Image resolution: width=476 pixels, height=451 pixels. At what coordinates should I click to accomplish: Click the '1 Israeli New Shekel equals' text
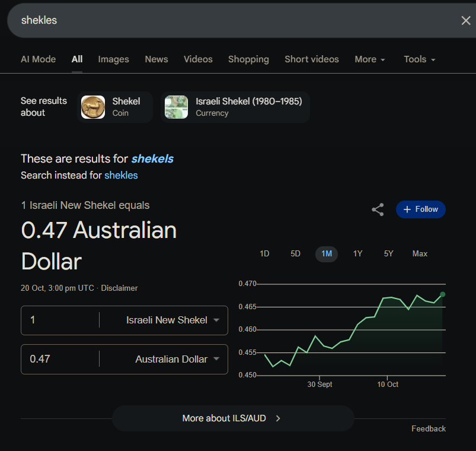click(x=85, y=205)
